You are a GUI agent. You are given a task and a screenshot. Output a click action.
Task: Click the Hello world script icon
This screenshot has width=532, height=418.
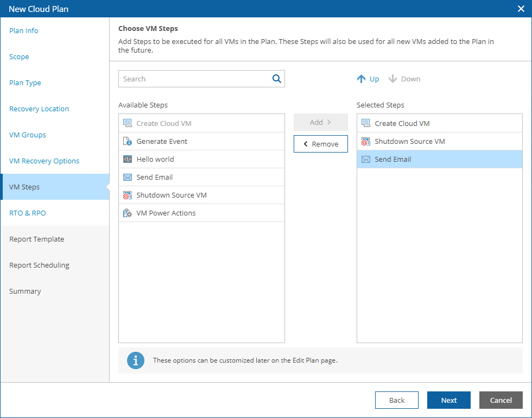[x=128, y=160]
